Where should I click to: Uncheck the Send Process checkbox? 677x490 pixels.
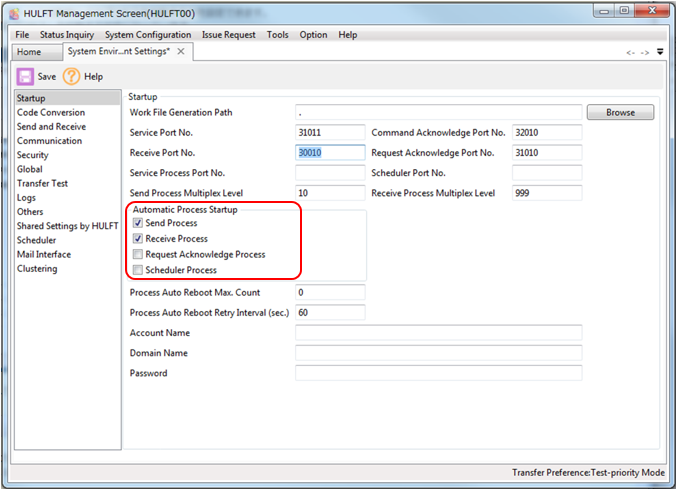[138, 224]
